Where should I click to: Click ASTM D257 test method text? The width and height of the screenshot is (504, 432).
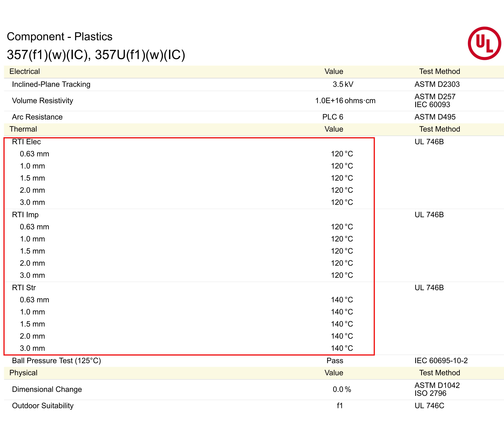435,97
